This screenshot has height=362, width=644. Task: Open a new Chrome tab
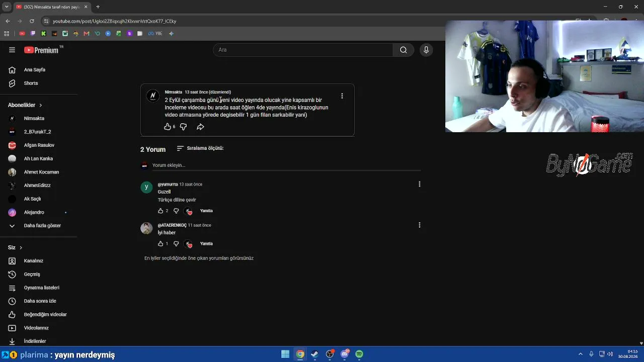[98, 7]
